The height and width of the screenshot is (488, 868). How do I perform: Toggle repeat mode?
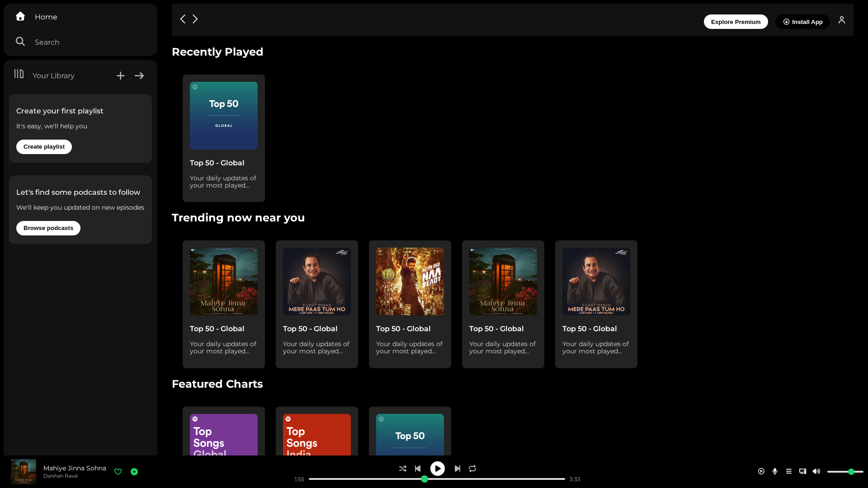click(472, 469)
